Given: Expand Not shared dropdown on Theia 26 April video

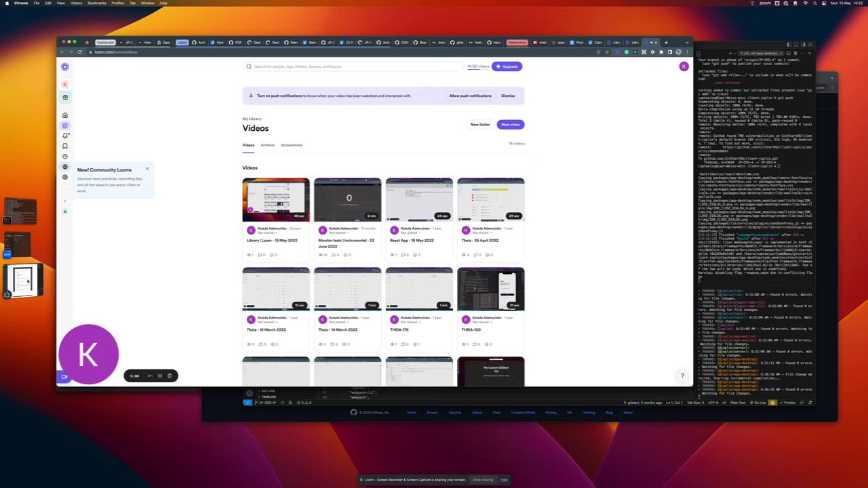Looking at the screenshot, I should (x=482, y=232).
